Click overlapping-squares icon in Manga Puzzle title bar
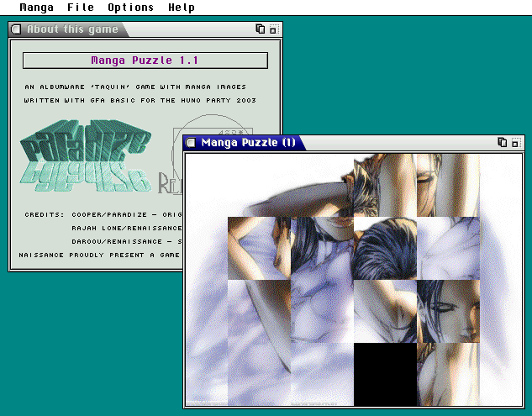This screenshot has height=416, width=532. 502,143
